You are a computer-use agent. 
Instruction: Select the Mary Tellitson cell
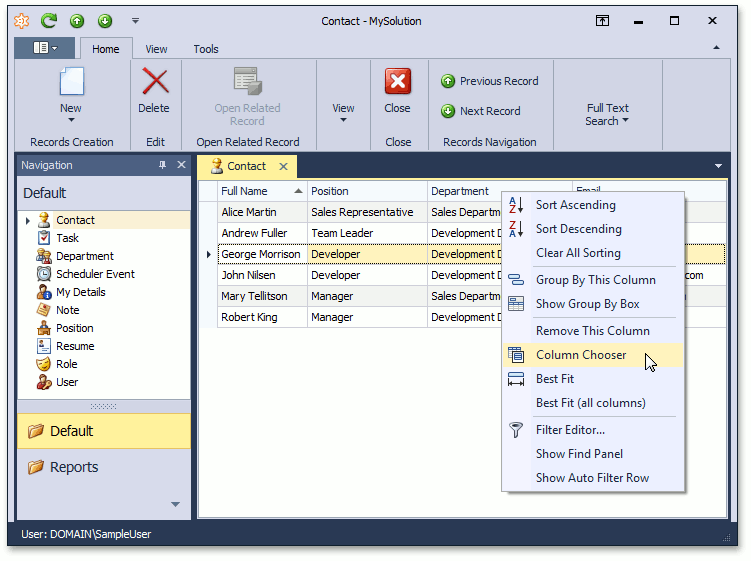pyautogui.click(x=262, y=297)
